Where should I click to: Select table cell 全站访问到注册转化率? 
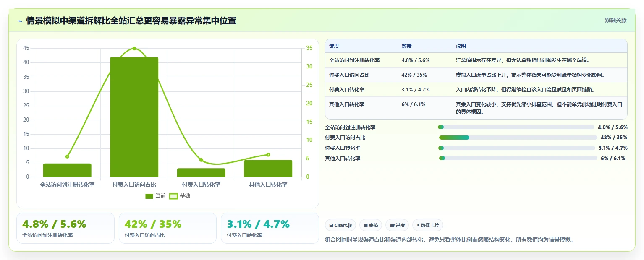coord(354,60)
